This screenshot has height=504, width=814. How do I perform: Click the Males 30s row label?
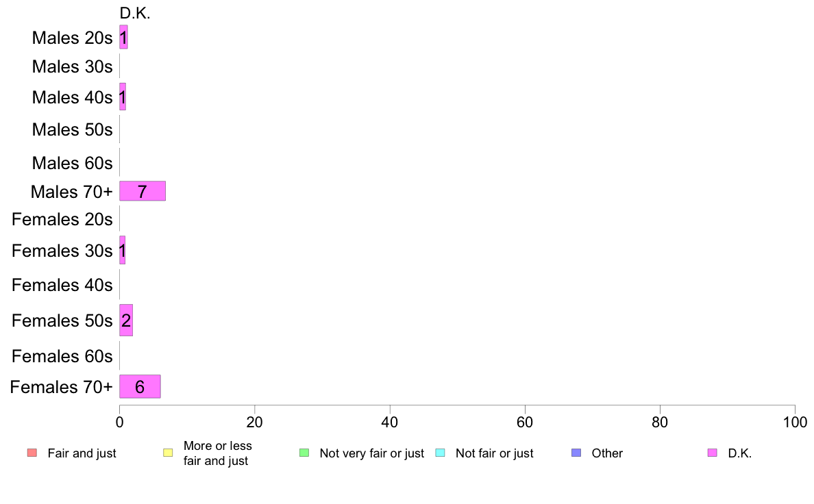(72, 66)
